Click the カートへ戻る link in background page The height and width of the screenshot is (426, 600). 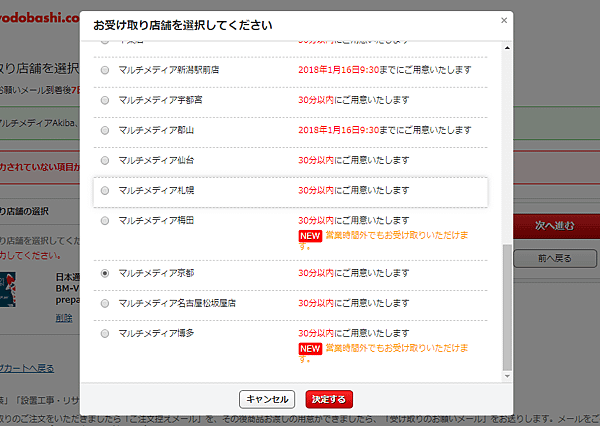[27, 368]
